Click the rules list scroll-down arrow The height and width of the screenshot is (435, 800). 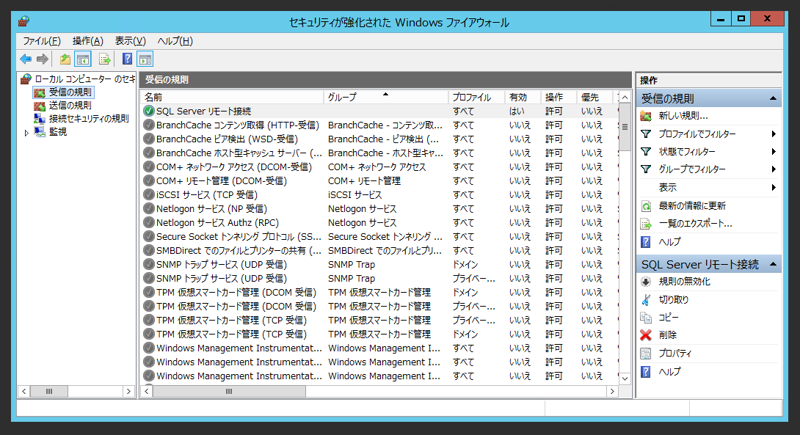click(624, 378)
